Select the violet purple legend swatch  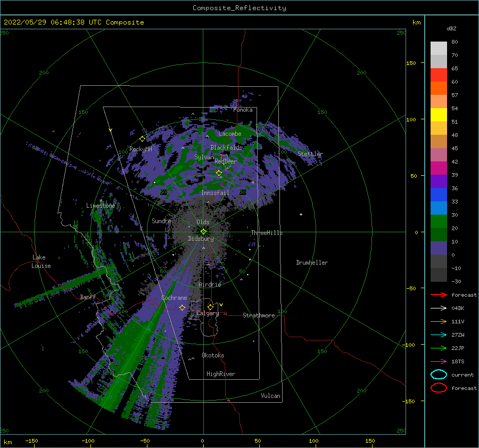[439, 181]
